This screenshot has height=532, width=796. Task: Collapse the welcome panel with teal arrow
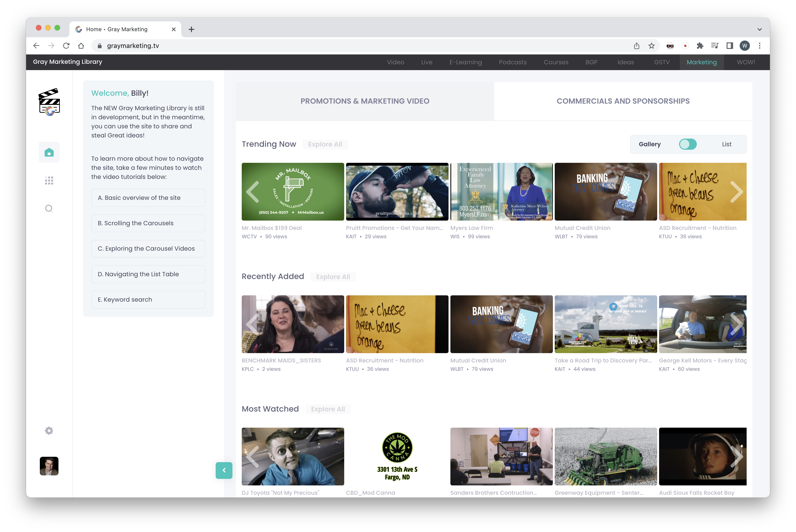click(224, 470)
